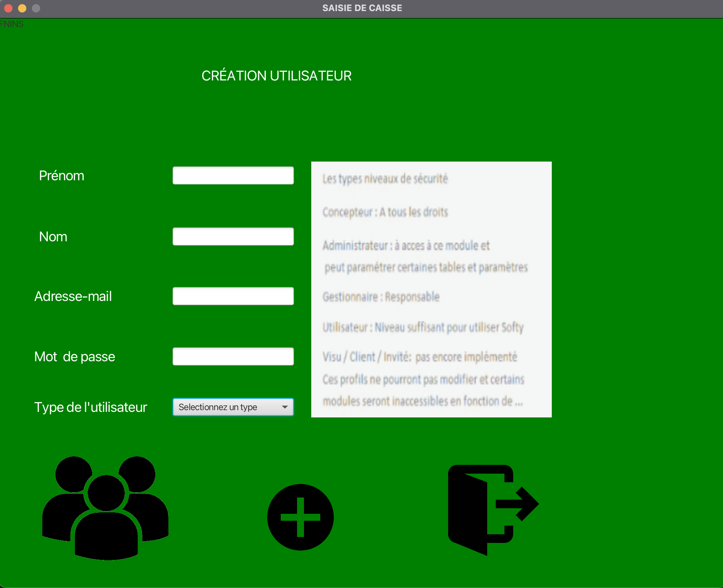Click the Nom label

(x=53, y=237)
